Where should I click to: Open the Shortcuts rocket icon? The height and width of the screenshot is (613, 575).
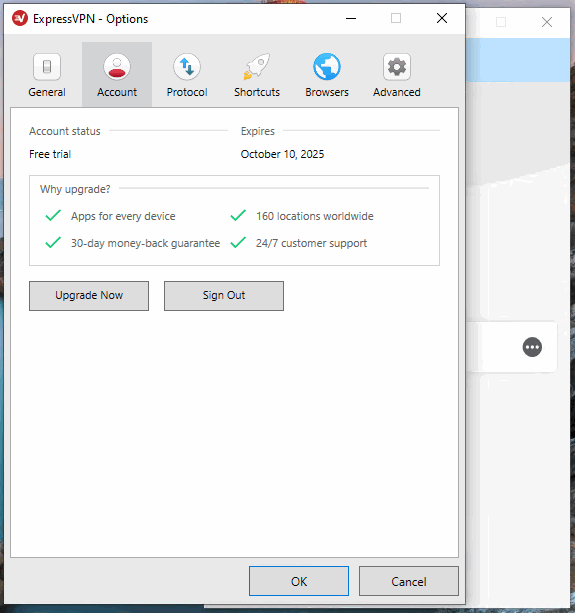coord(257,66)
